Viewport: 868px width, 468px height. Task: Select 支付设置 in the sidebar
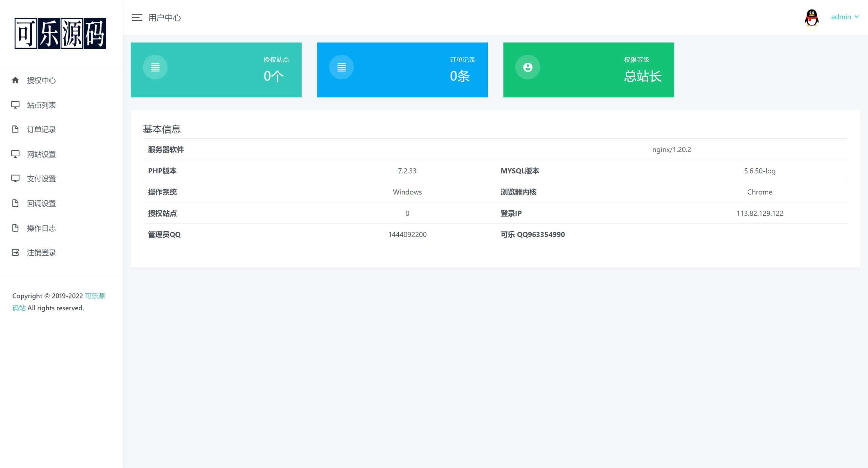click(x=61, y=179)
